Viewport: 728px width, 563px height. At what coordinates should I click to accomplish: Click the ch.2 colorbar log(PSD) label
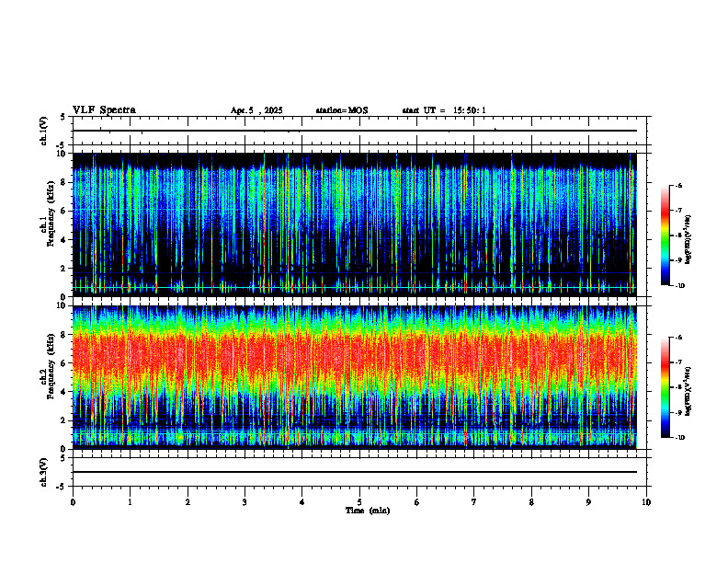pos(688,390)
